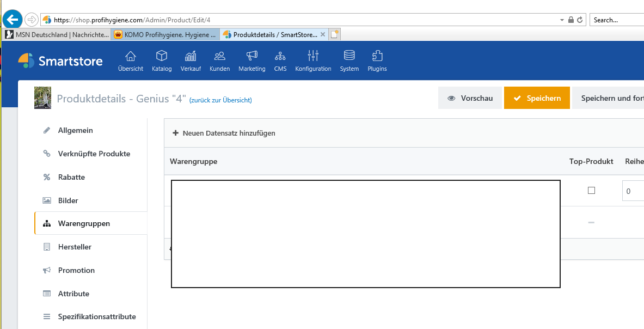Open the System database icon
This screenshot has height=329, width=644.
coord(349,56)
